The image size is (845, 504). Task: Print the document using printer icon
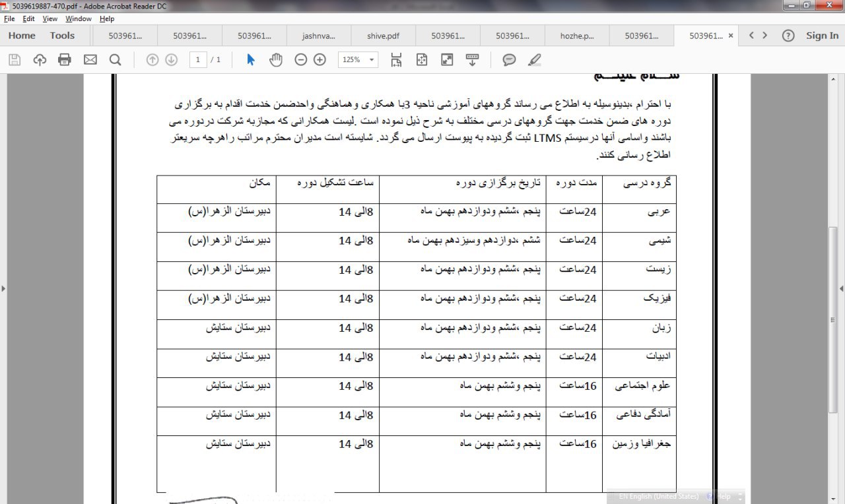pyautogui.click(x=65, y=60)
